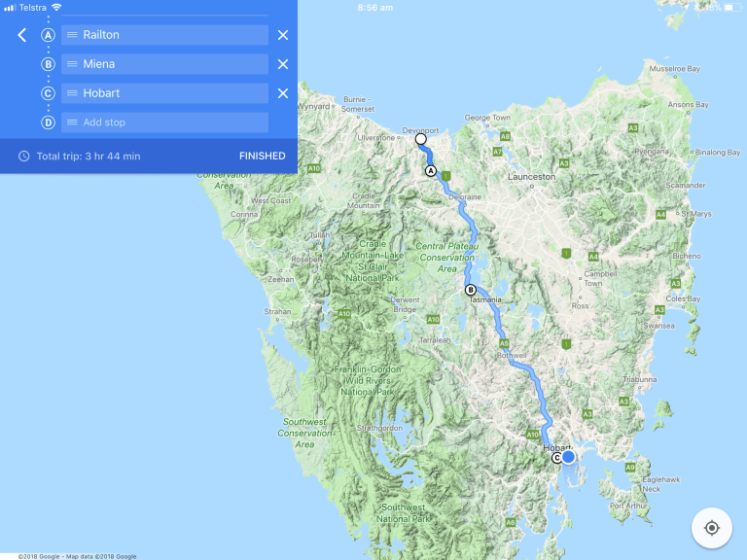This screenshot has width=747, height=560.
Task: Tap the A9 road shield near Eaglehawk Neck
Action: (630, 468)
